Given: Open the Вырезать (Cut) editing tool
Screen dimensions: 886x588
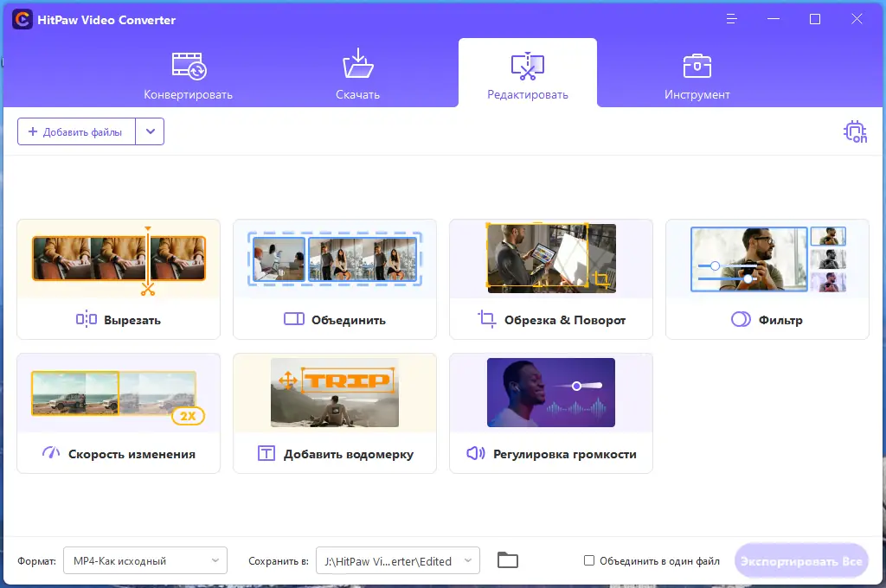Looking at the screenshot, I should point(118,278).
